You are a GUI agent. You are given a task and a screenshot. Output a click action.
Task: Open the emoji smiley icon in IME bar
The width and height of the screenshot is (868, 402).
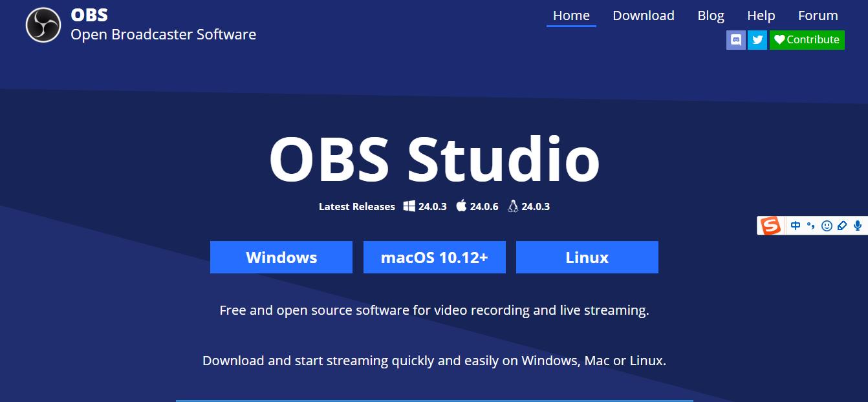(827, 226)
